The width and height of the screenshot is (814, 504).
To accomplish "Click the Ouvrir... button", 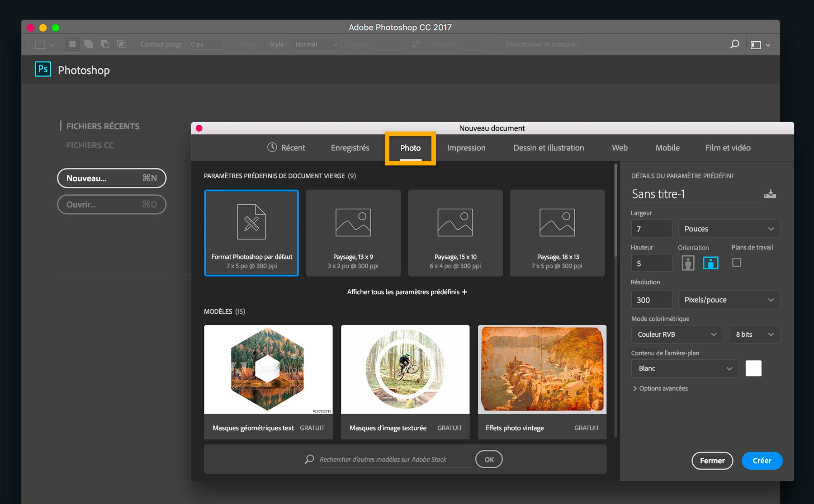I will pos(112,204).
